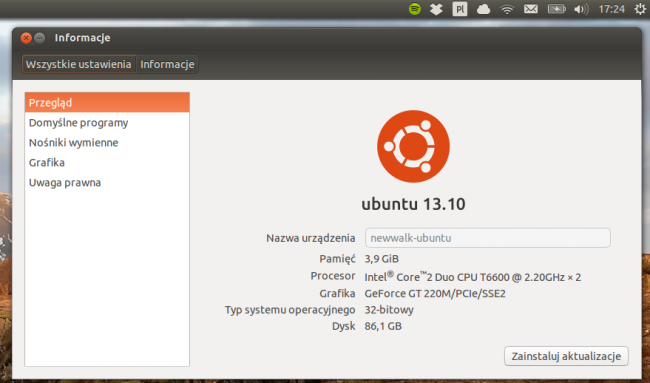Open the battery status indicator
Screen dimensions: 650x383
(556, 9)
